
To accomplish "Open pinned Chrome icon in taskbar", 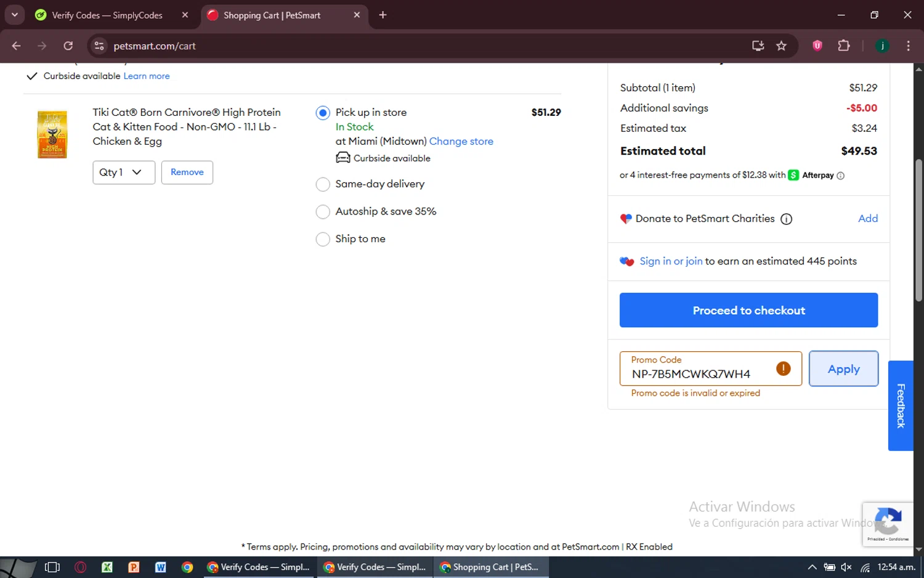I will [187, 567].
